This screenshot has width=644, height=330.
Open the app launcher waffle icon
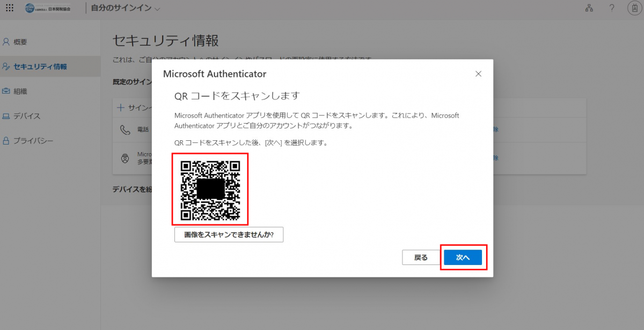point(10,9)
